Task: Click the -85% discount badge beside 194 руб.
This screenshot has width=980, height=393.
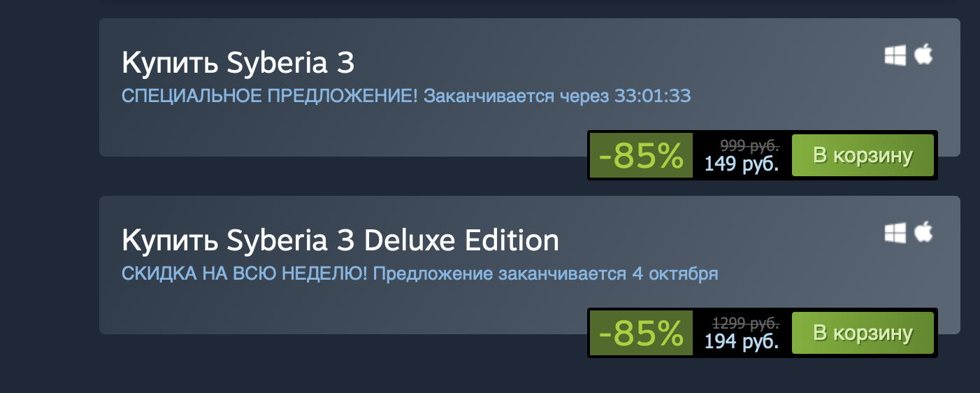Action: 641,334
